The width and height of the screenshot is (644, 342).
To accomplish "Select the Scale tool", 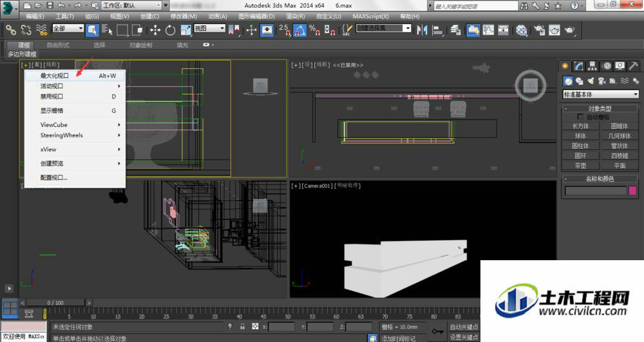I will [186, 30].
